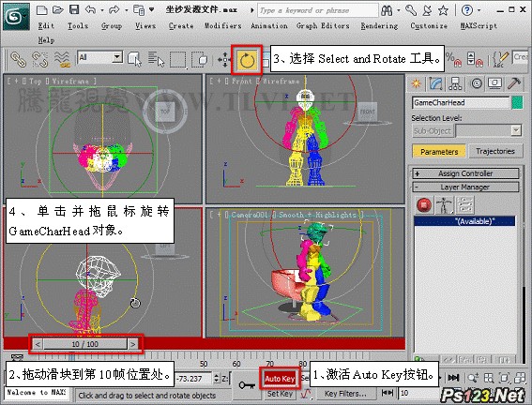Click the large Set Keys key icon
This screenshot has height=405, width=532.
point(247,385)
